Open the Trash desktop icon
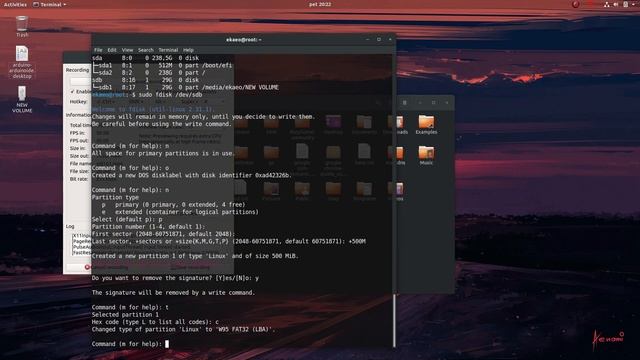This screenshot has height=360, width=640. pos(22,26)
